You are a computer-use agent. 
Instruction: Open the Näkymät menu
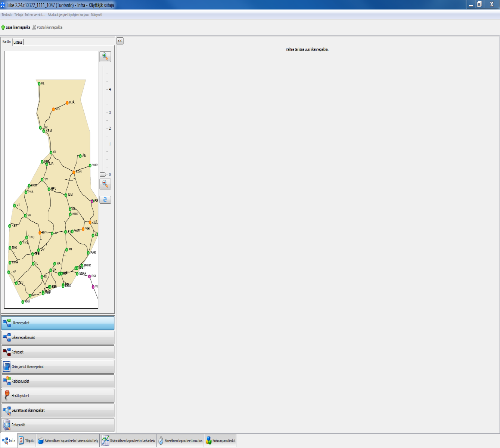(x=97, y=15)
